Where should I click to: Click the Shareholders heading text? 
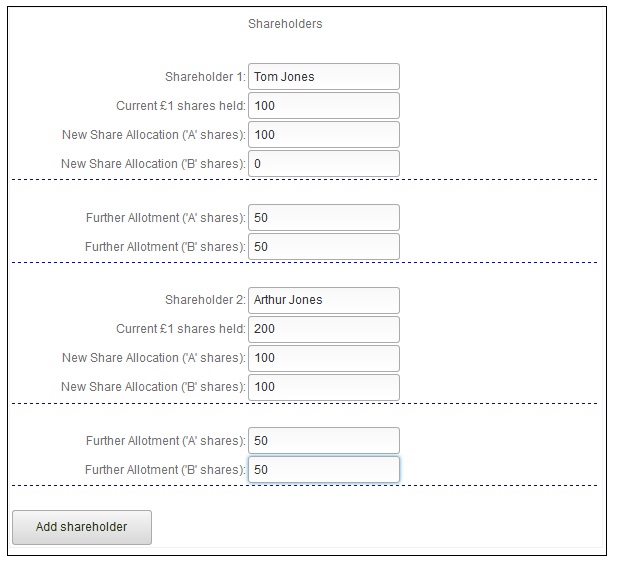[285, 24]
